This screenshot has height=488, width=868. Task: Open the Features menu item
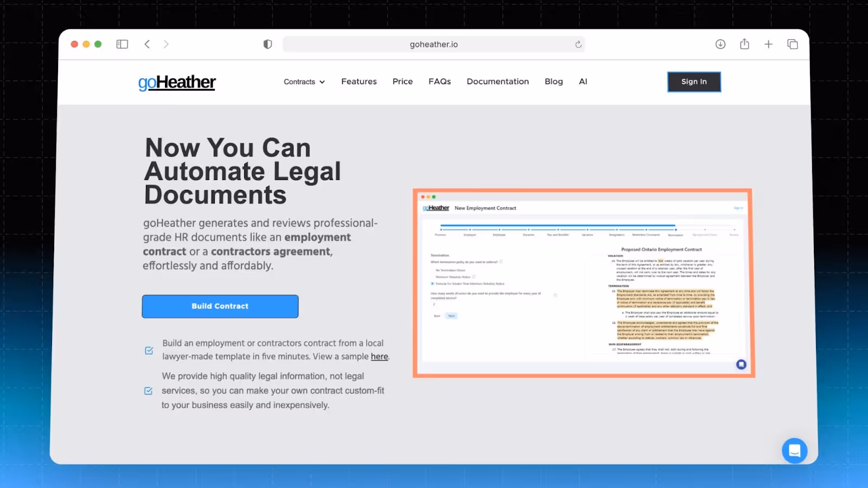click(359, 81)
